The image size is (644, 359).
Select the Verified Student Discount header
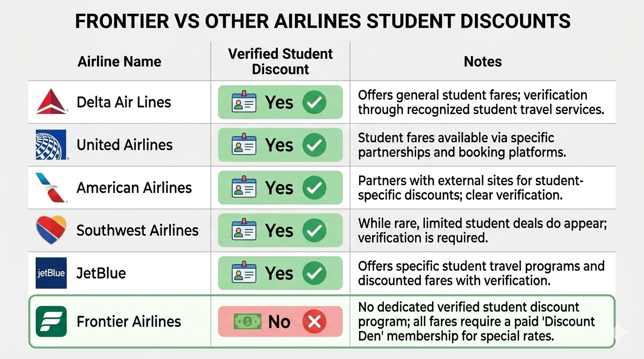point(280,61)
